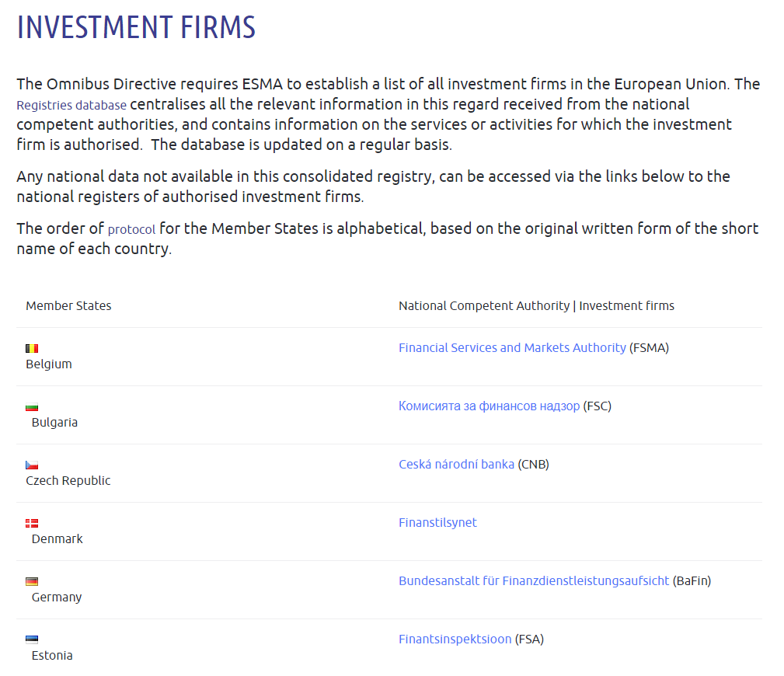Screen dimensions: 784x676
Task: Click the Member States column header
Action: [68, 305]
